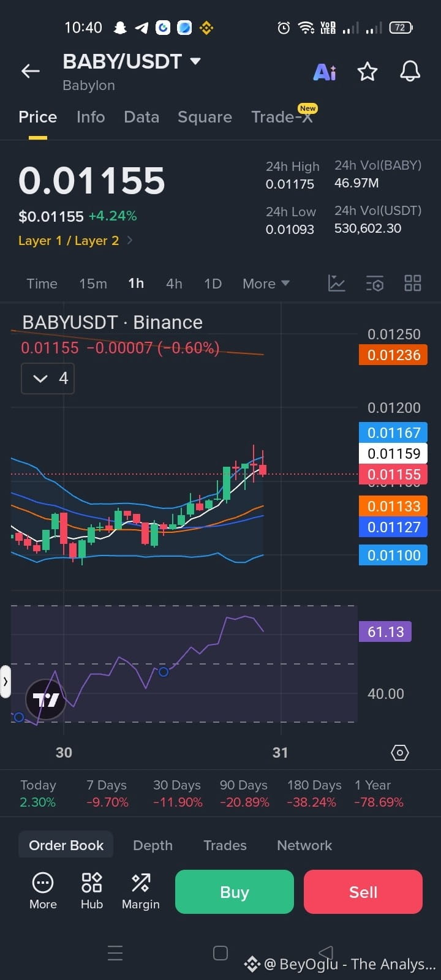This screenshot has height=980, width=441.
Task: Tap the 0.01159 white price label
Action: [393, 454]
